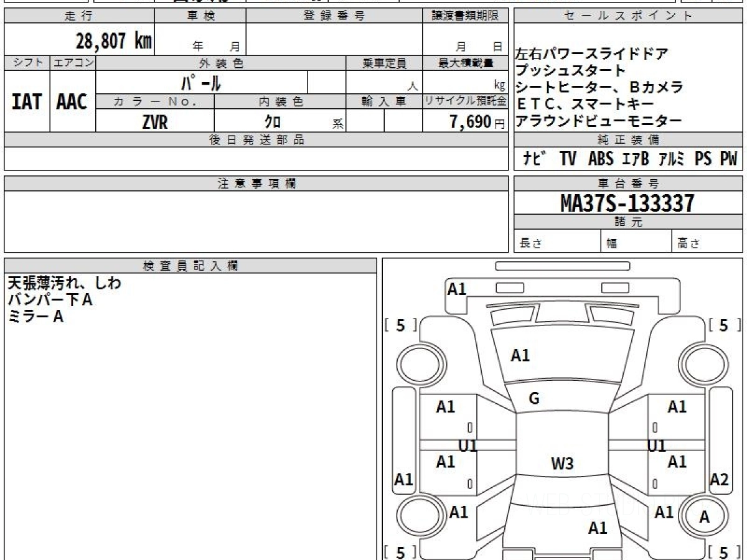Select the 内装色 header
The width and height of the screenshot is (747, 560).
(280, 101)
